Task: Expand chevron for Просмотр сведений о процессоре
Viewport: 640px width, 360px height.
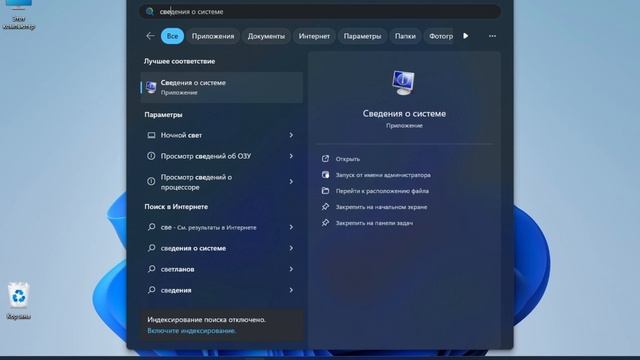Action: point(291,182)
